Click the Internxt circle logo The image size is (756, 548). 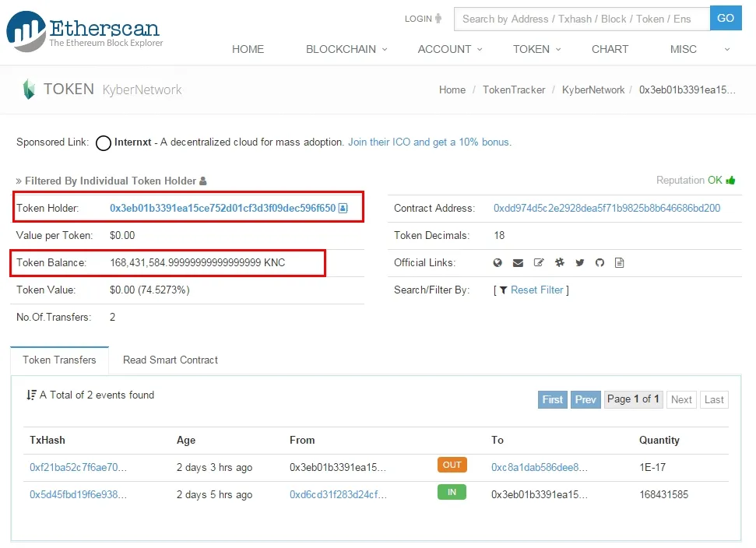point(104,142)
